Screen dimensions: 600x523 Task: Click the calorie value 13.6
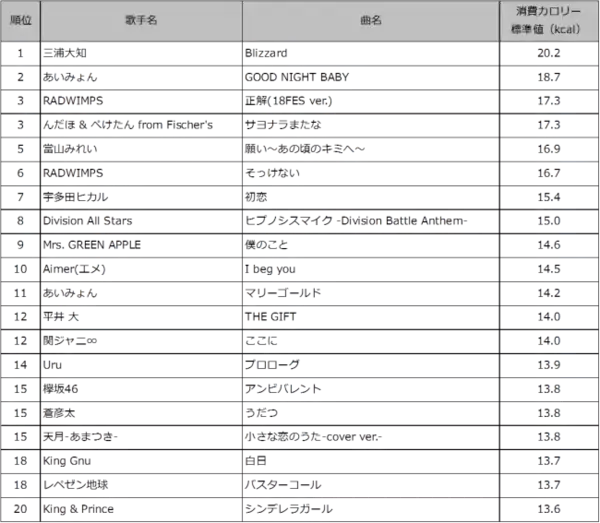pyautogui.click(x=548, y=509)
